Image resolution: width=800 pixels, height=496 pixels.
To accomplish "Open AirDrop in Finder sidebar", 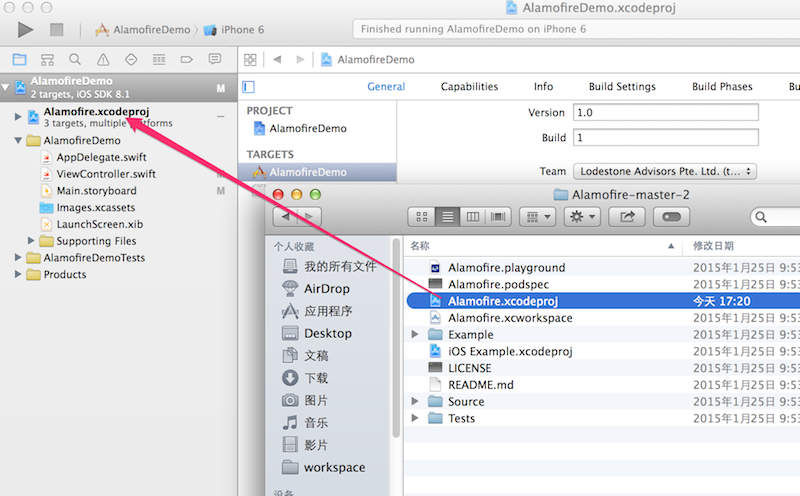I will click(x=327, y=289).
